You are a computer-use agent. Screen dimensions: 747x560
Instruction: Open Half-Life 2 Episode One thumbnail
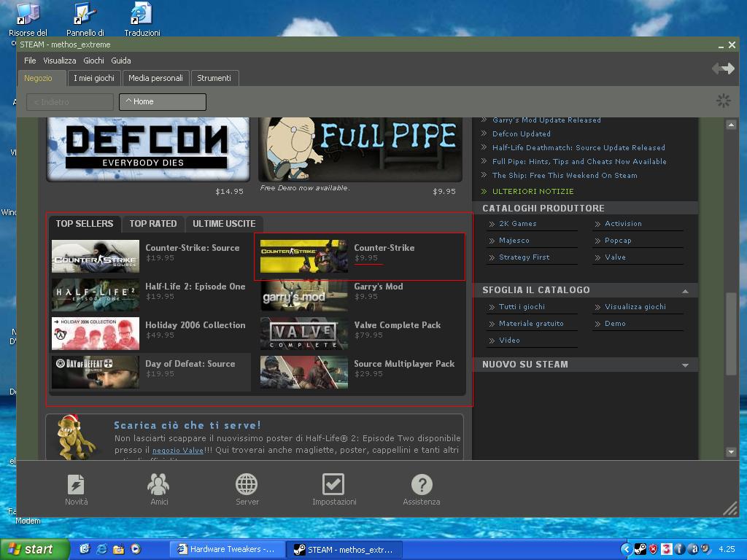pos(96,295)
